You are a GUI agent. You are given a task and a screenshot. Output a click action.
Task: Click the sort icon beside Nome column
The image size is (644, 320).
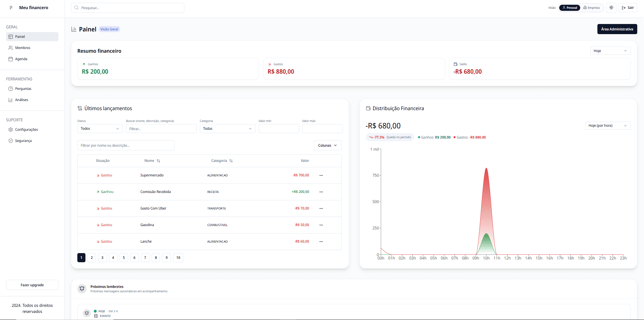click(x=158, y=161)
